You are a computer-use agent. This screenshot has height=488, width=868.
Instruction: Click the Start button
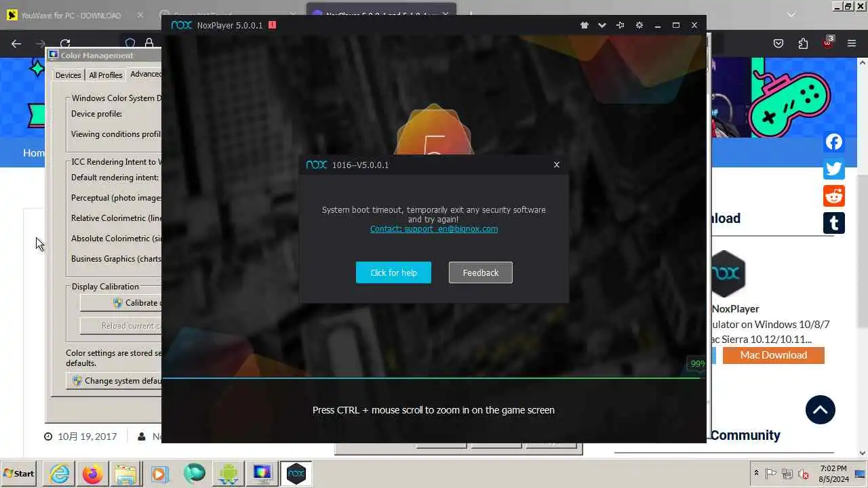(19, 474)
